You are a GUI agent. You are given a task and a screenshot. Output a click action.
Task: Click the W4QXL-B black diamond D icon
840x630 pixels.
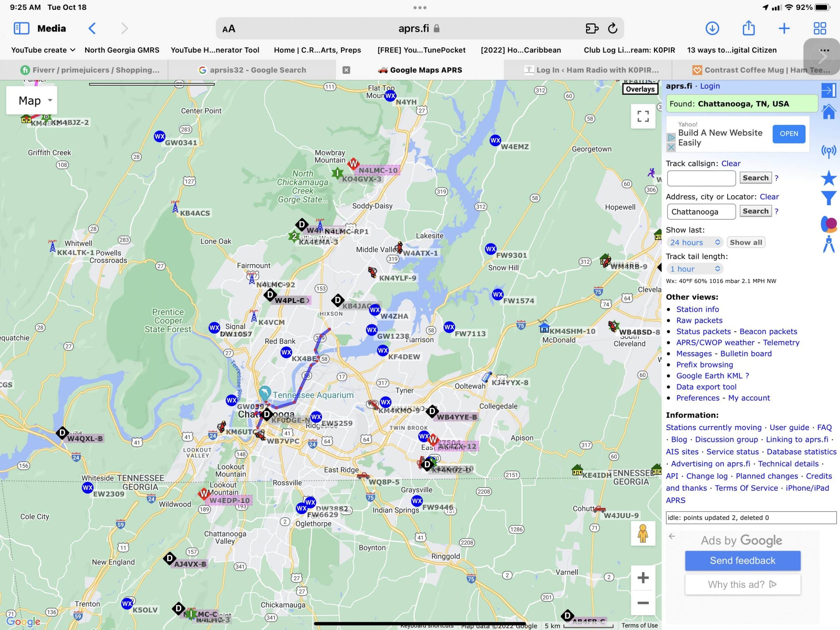click(x=62, y=432)
